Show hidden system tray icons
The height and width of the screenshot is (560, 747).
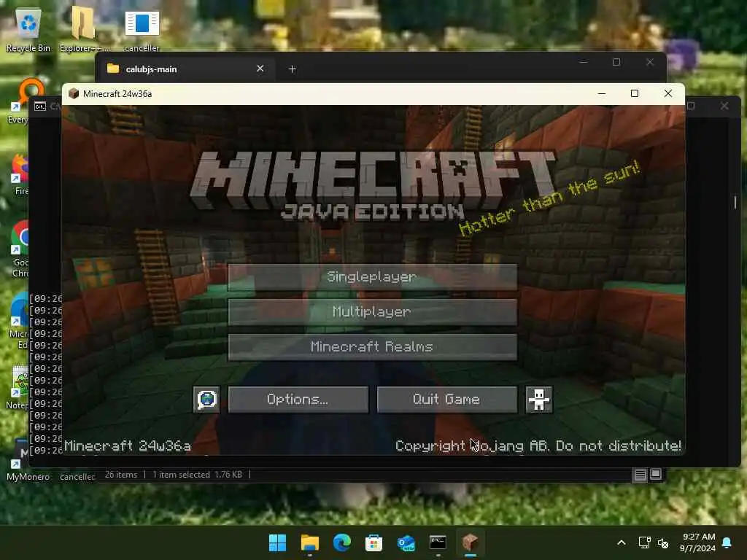[622, 542]
